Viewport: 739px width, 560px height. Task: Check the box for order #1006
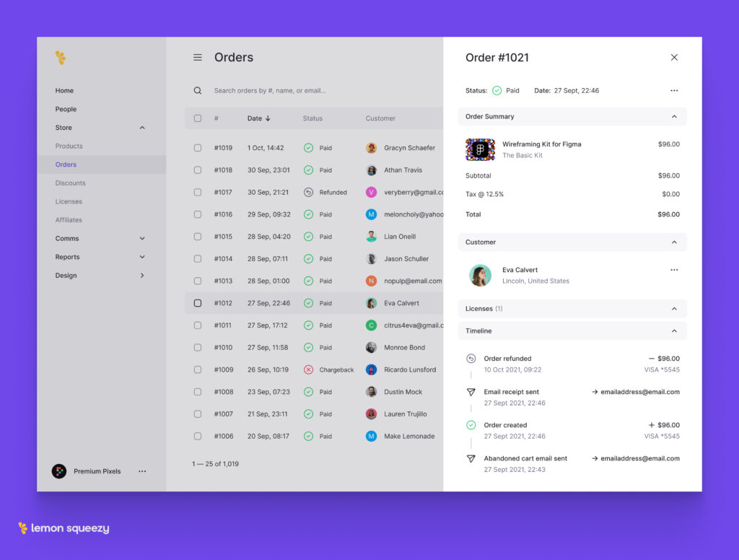tap(198, 436)
